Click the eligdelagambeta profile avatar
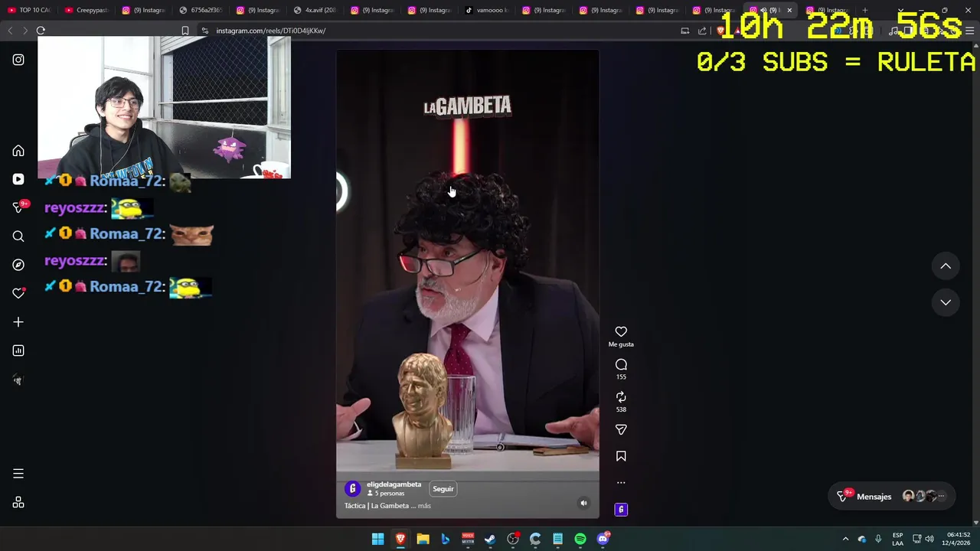The image size is (980, 551). coord(353,489)
